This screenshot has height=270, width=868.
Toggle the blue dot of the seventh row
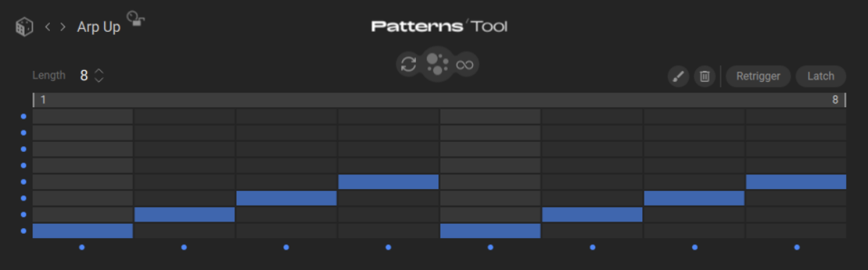[23, 214]
